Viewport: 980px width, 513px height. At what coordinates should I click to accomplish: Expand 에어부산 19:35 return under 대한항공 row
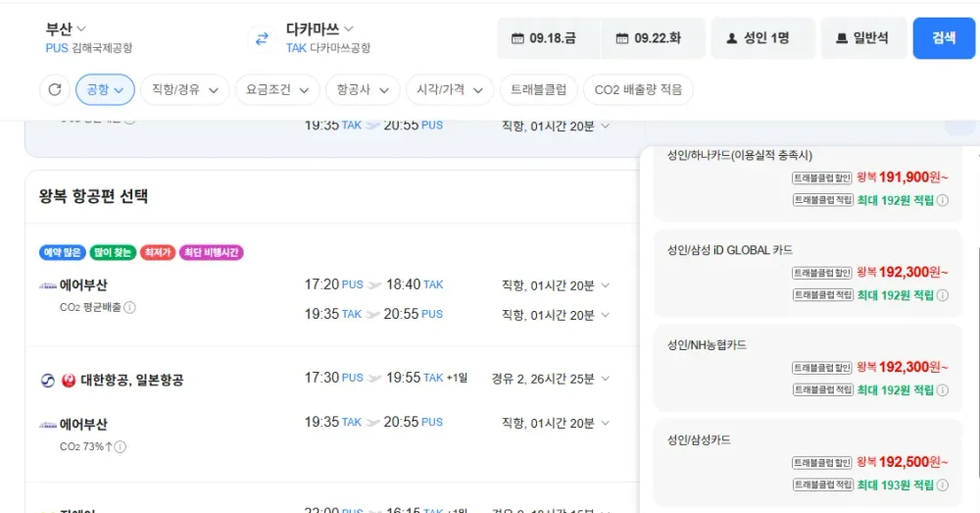pyautogui.click(x=605, y=423)
